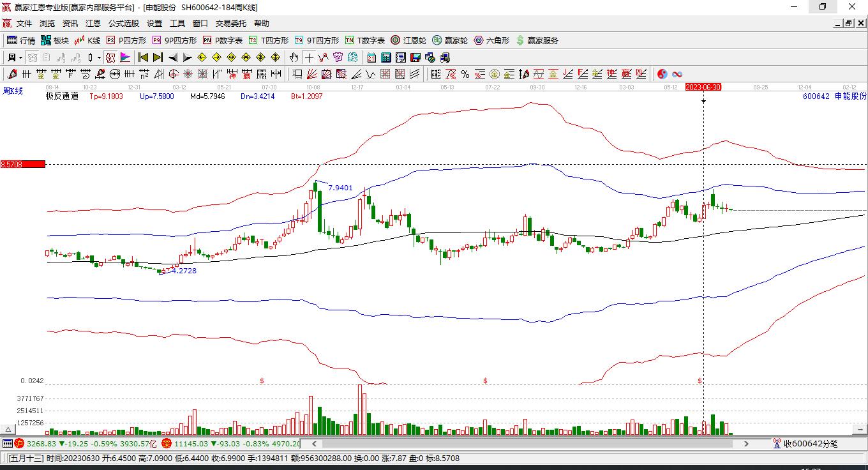The width and height of the screenshot is (868, 470).
Task: Open the 赢家服务 dollar-sign service button
Action: click(x=537, y=40)
